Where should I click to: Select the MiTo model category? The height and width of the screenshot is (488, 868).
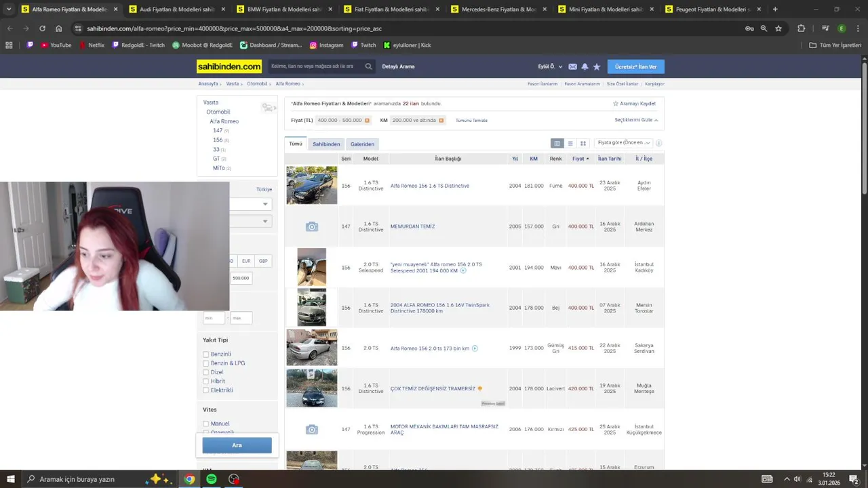218,168
